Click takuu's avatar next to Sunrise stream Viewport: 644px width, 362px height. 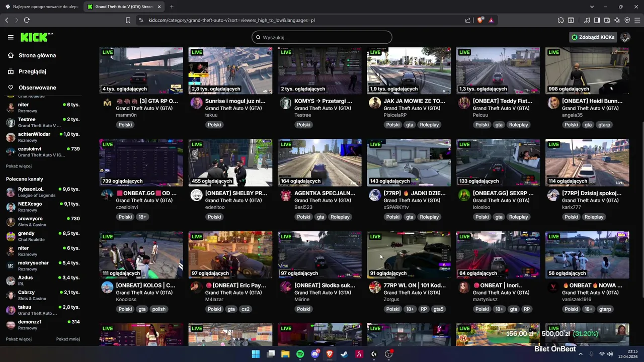196,103
